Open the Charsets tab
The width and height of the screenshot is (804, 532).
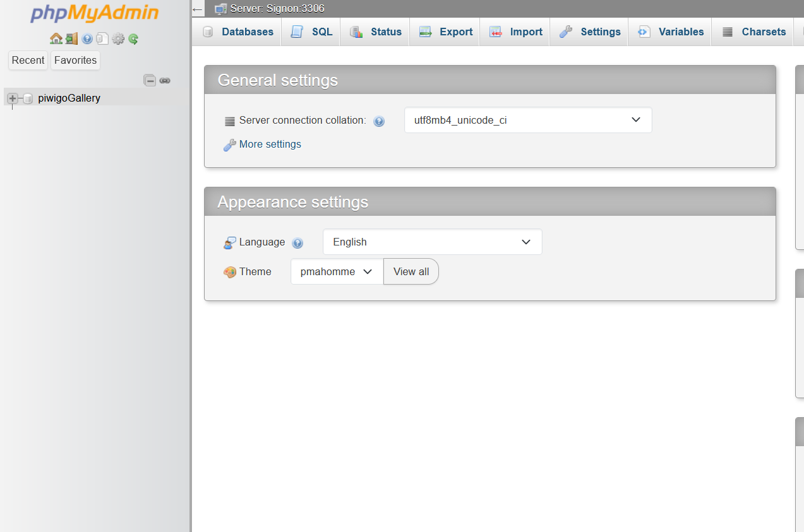753,32
